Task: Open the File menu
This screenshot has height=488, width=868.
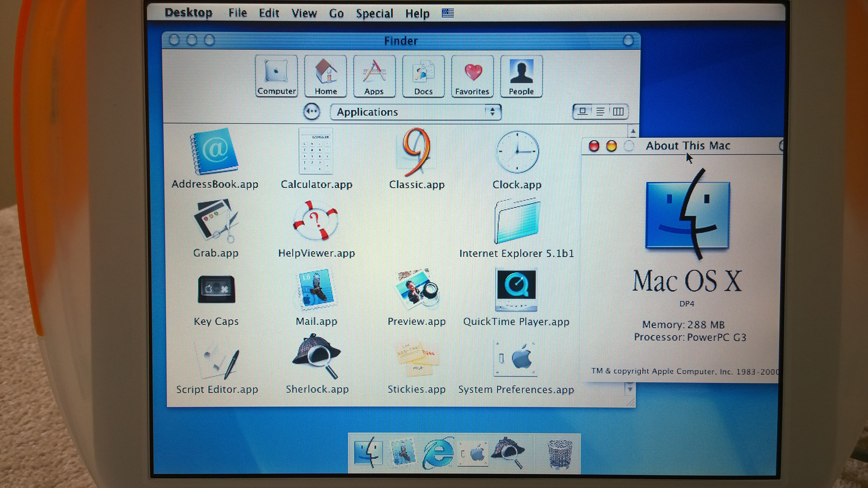Action: pyautogui.click(x=238, y=13)
